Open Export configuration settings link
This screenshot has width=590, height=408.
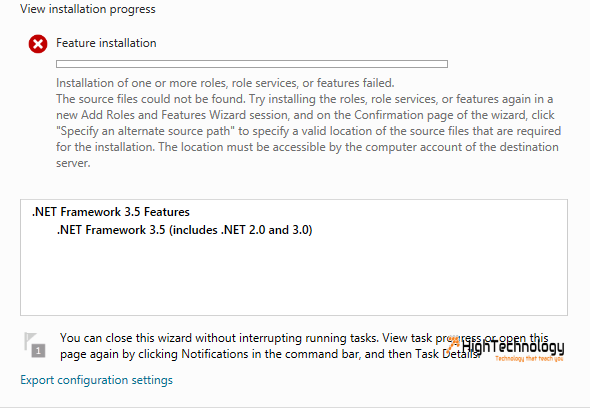[x=96, y=380]
